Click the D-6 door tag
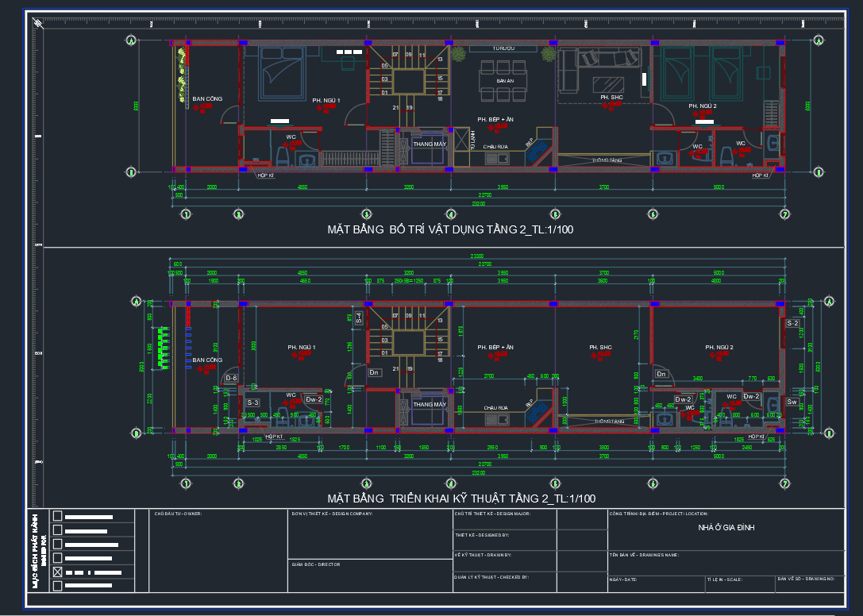 coord(231,379)
